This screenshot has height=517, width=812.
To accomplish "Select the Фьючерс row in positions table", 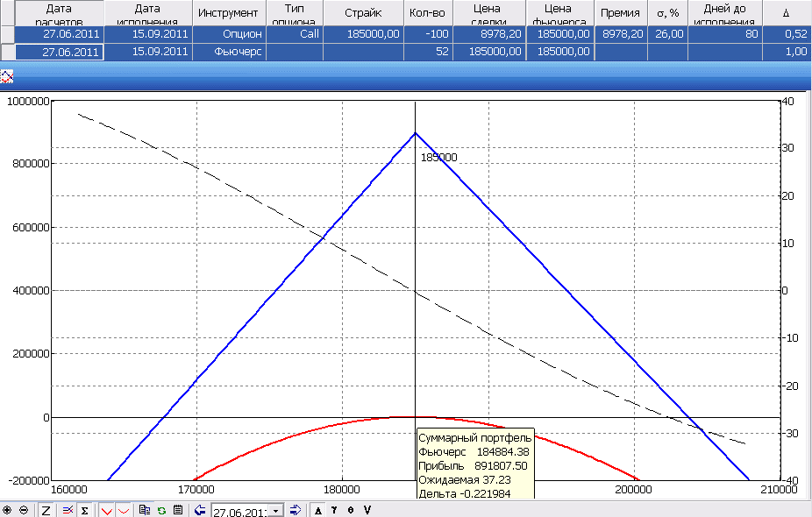I will (228, 52).
